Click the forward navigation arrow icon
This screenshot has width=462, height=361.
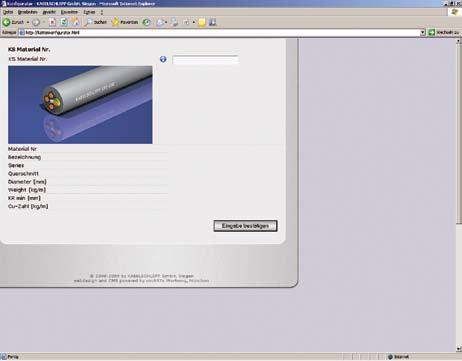click(x=36, y=22)
